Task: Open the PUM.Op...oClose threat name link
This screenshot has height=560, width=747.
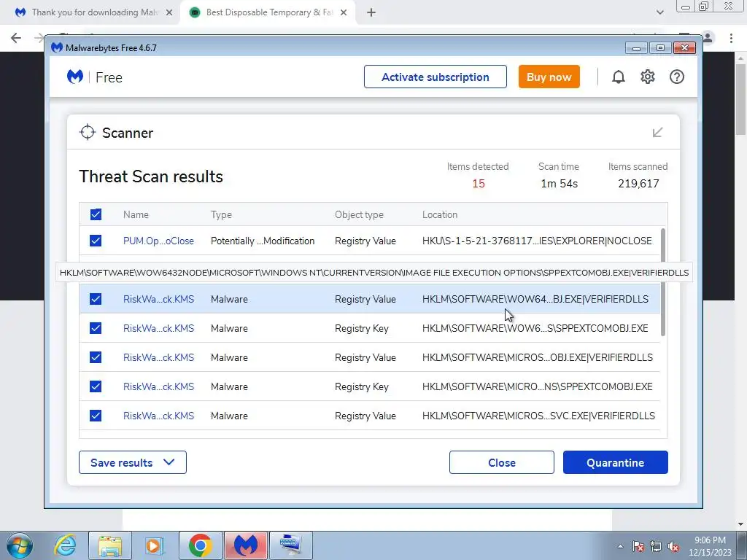Action: 158,241
